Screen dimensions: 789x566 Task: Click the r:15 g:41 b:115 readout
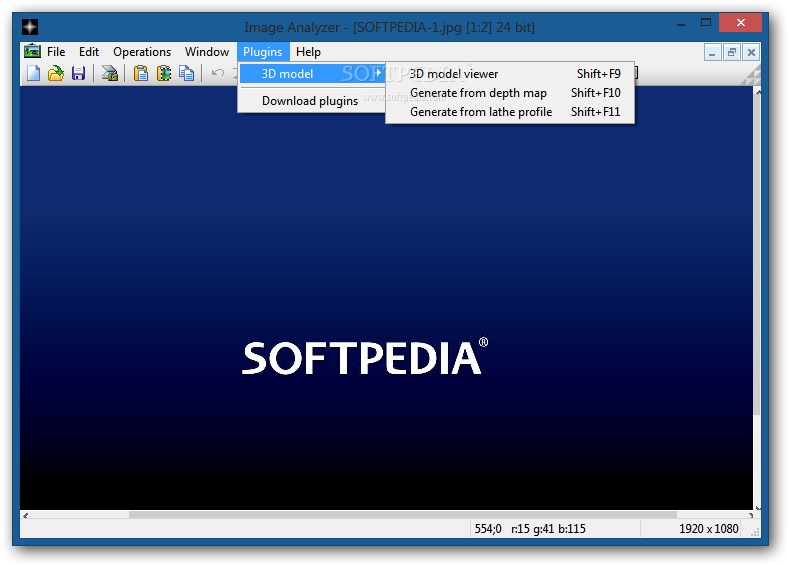548,529
